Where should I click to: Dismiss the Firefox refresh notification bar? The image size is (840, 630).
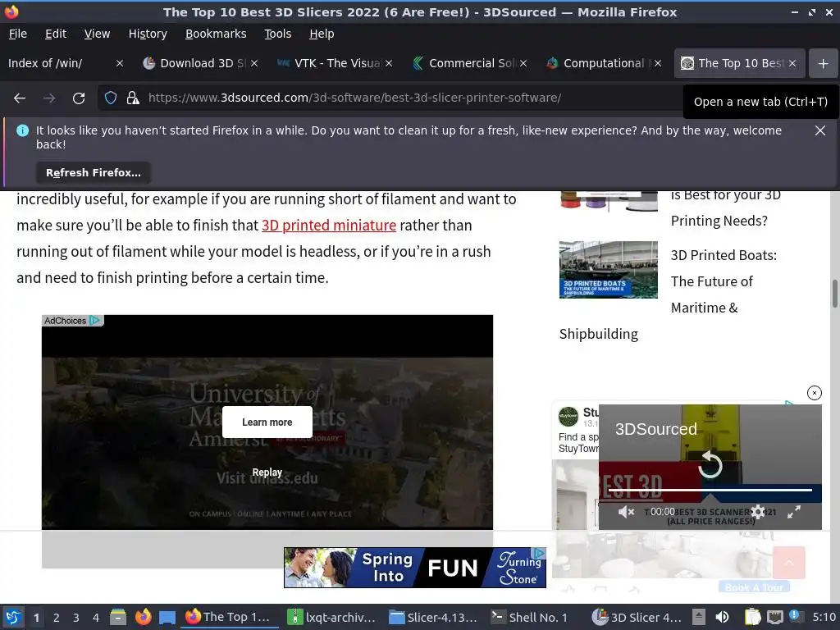pos(820,130)
